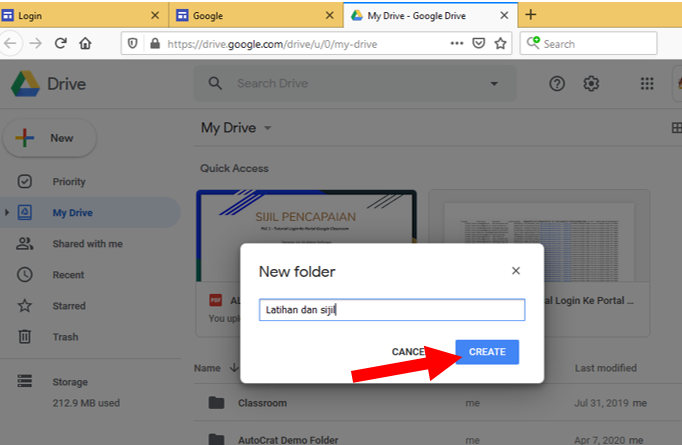Open Starred in the sidebar

click(90, 306)
